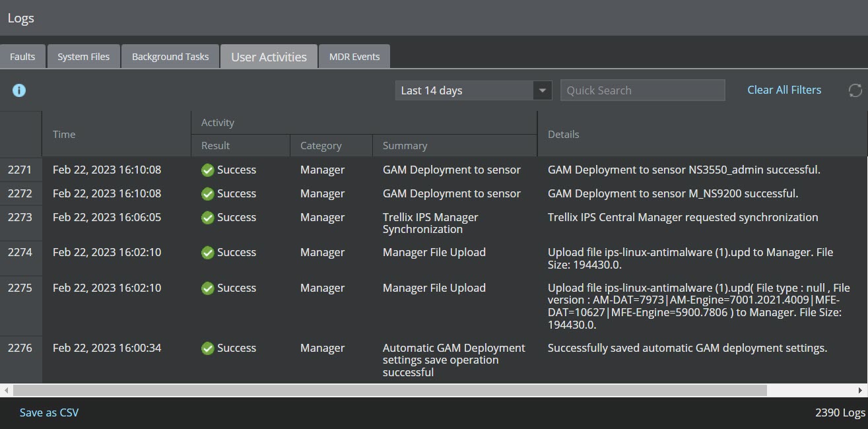
Task: Click Automatic GAM Deployment settings save summary
Action: (454, 360)
